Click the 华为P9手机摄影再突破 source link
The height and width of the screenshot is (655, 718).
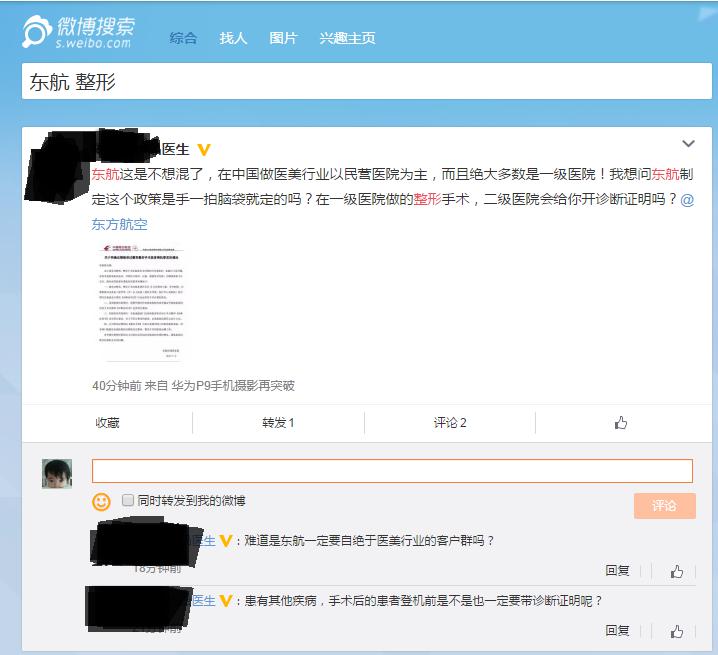233,386
